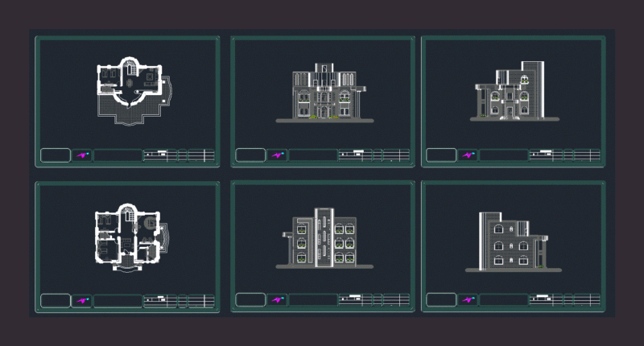
Task: Click empty rounded box in central-strip elevation title block
Action: click(x=250, y=299)
